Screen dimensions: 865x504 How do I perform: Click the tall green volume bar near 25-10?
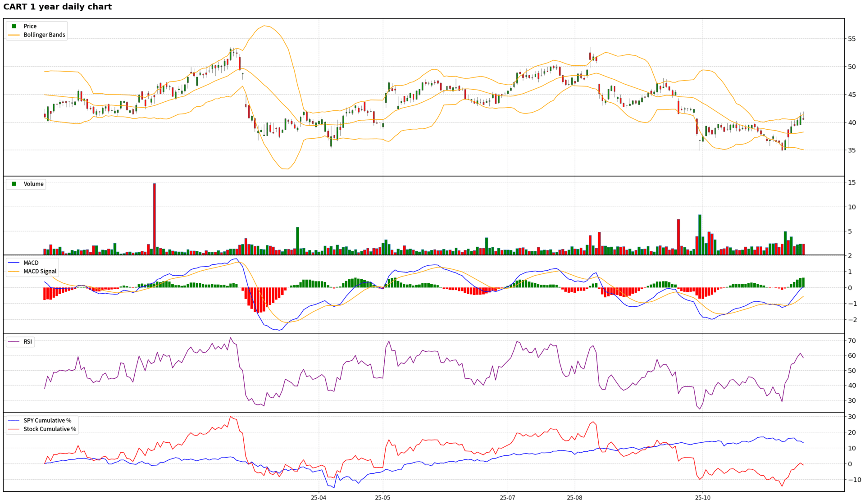[x=700, y=234]
